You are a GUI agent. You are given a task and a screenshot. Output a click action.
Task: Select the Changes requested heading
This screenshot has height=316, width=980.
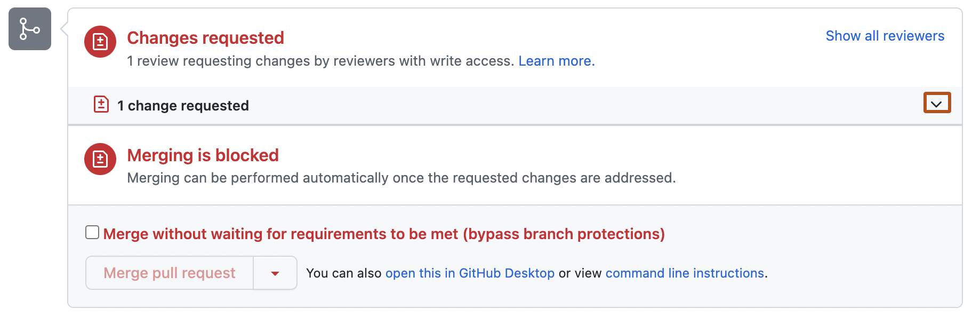205,37
